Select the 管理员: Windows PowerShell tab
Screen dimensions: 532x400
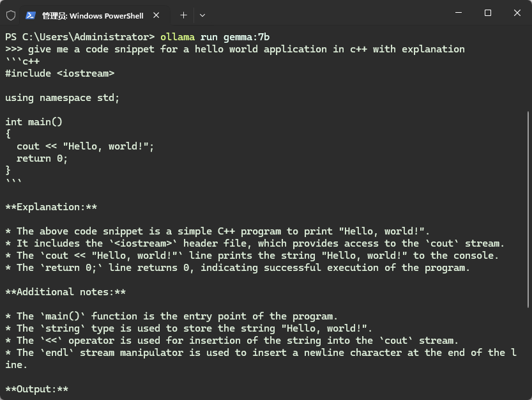[x=93, y=15]
